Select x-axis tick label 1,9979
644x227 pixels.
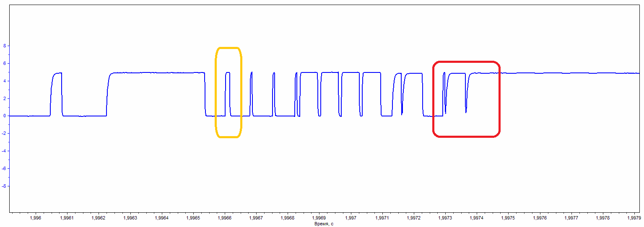[634, 218]
